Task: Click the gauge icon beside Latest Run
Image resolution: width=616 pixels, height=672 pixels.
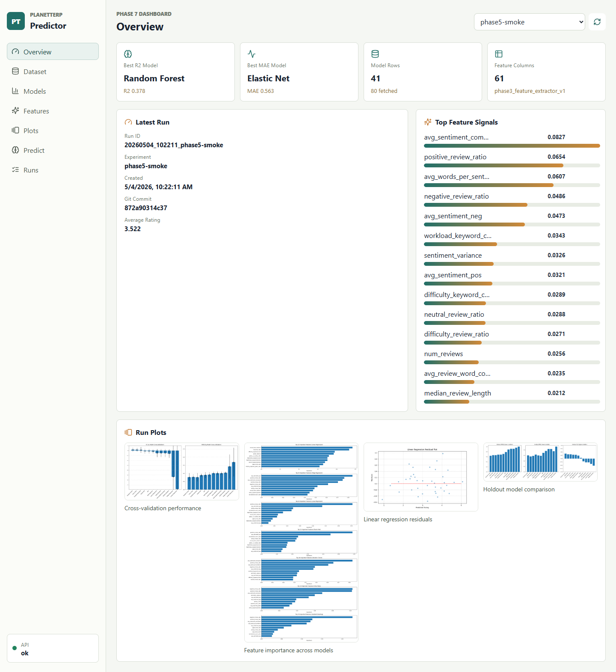Action: click(128, 122)
